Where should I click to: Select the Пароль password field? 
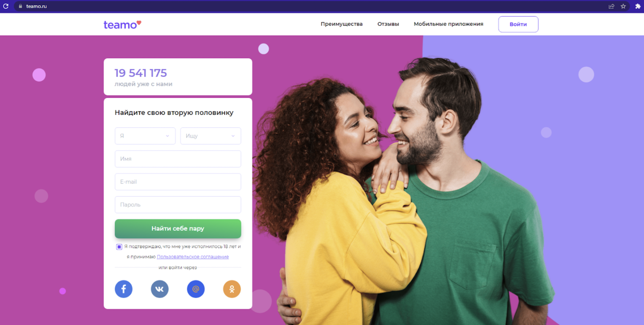tap(178, 205)
